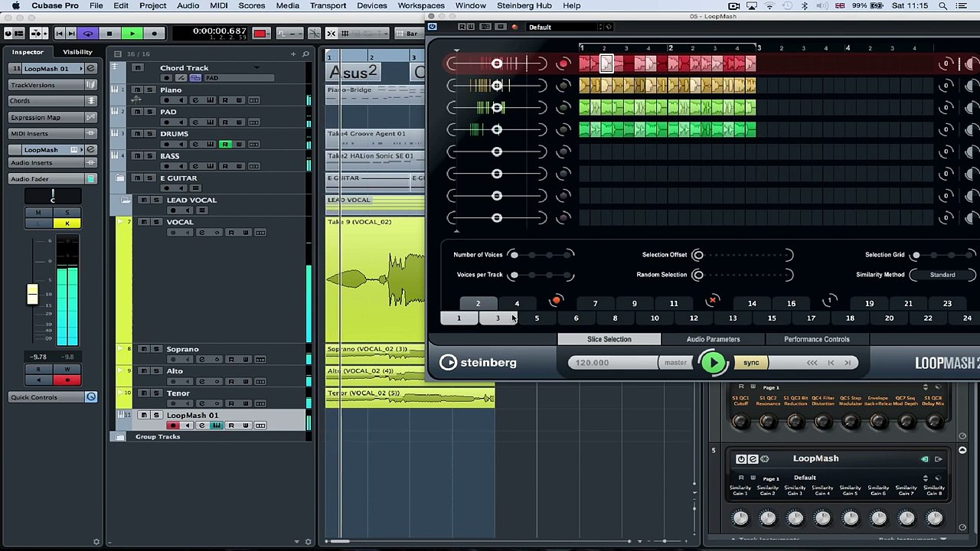Click the Add Track plus icon
Screen dimensions: 980x551
pyautogui.click(x=293, y=54)
